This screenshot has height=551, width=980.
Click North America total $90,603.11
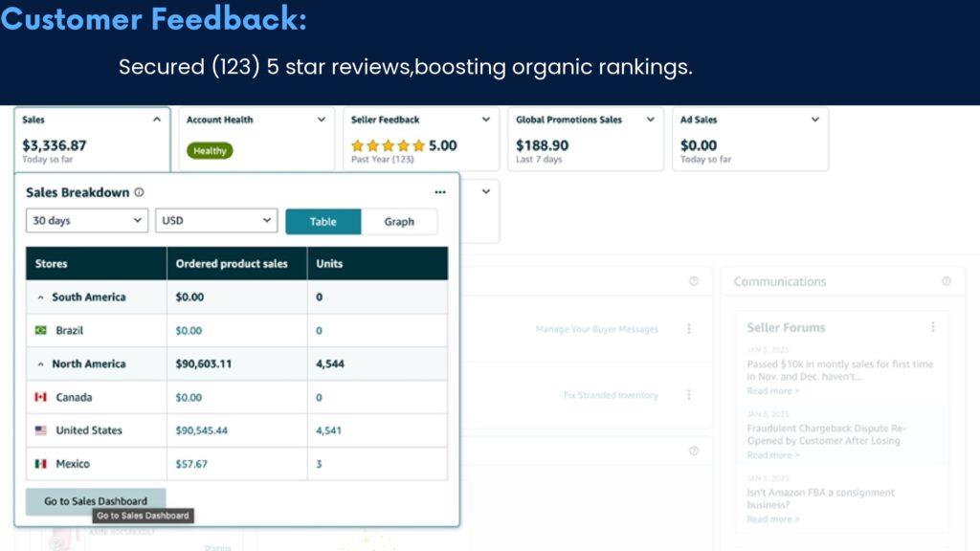click(203, 364)
